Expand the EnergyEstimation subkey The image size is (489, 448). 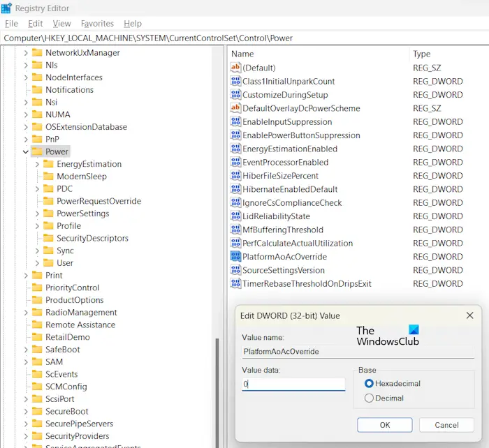point(37,164)
